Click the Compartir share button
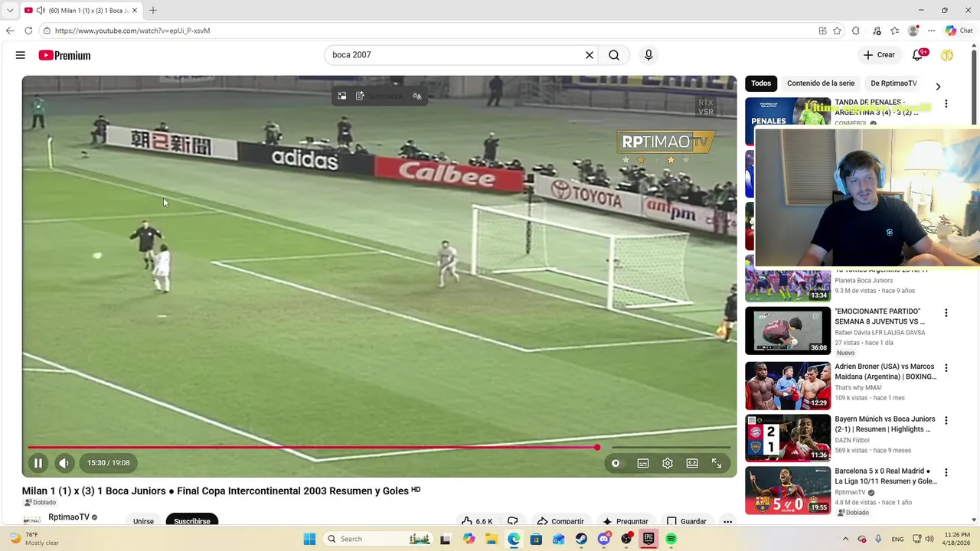The image size is (980, 551). pyautogui.click(x=560, y=521)
